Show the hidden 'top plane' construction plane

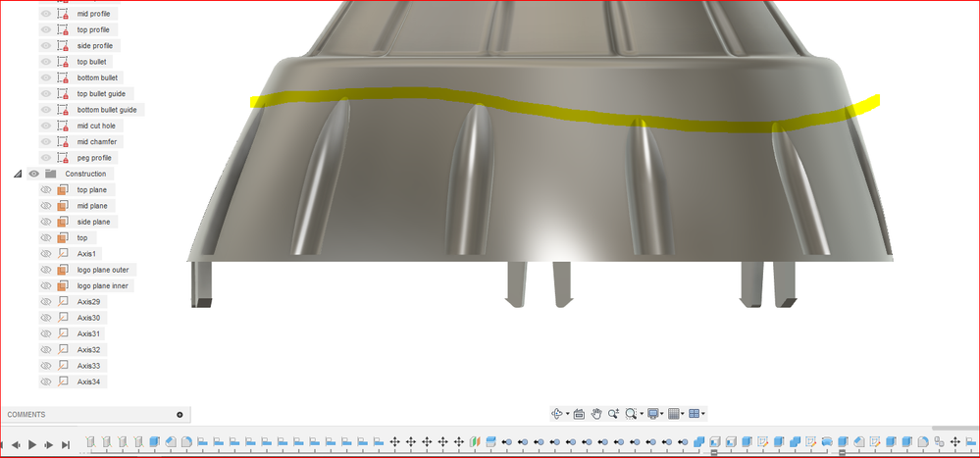pos(46,189)
